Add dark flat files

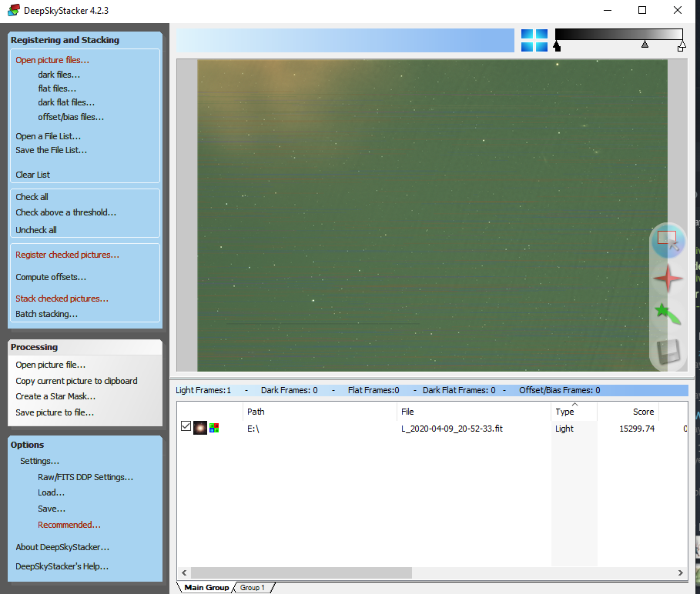coord(66,102)
